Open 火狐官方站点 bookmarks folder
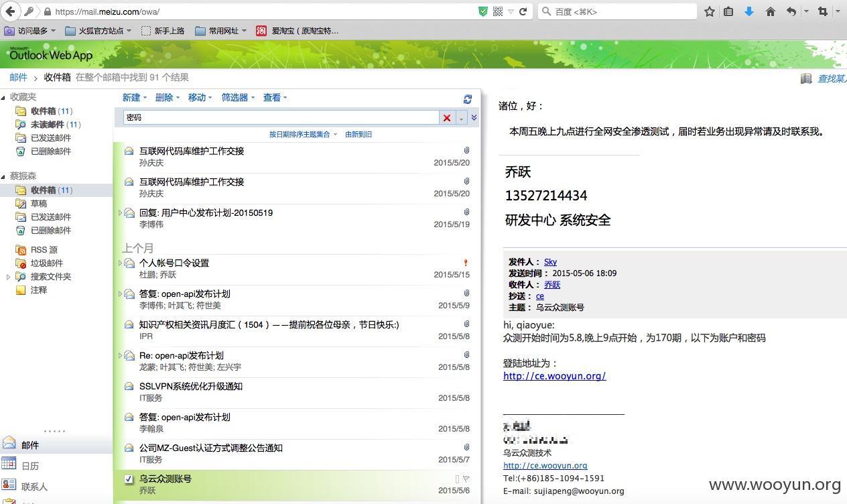This screenshot has height=504, width=847. [99, 31]
